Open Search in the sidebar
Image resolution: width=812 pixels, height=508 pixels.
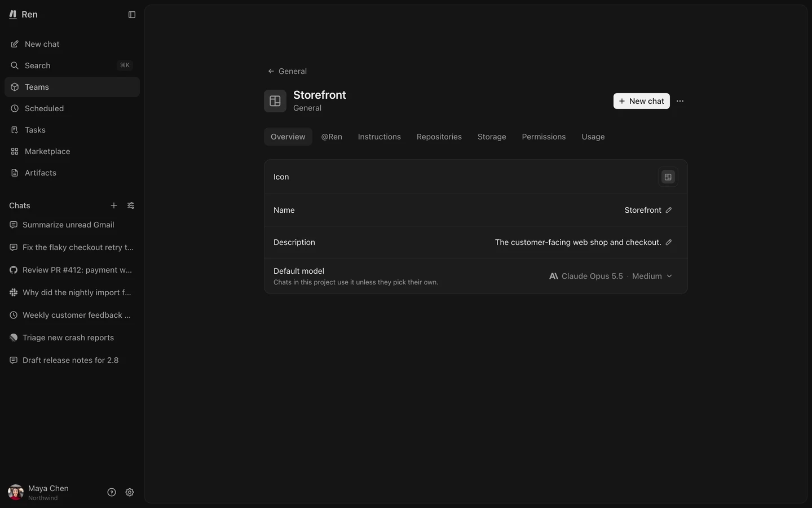[72, 65]
